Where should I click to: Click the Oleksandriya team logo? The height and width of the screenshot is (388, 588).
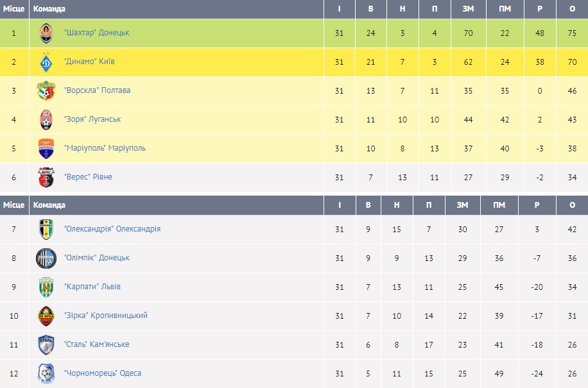click(x=46, y=229)
